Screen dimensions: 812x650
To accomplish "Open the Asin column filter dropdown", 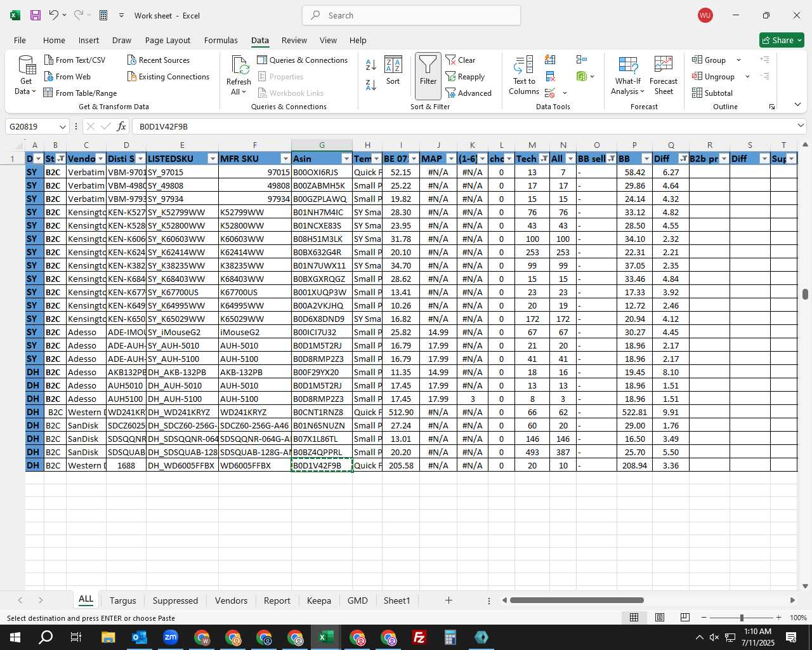I will point(346,159).
